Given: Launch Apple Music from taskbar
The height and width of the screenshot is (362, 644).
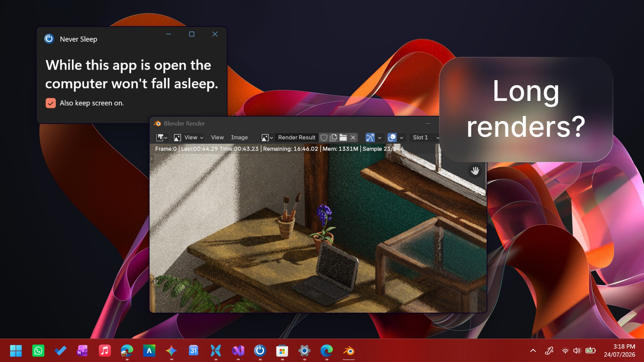Looking at the screenshot, I should (x=105, y=351).
